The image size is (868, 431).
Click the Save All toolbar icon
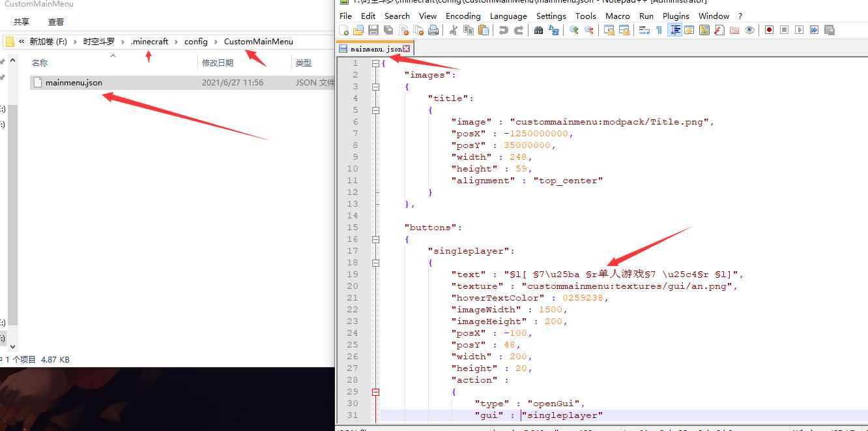(388, 30)
